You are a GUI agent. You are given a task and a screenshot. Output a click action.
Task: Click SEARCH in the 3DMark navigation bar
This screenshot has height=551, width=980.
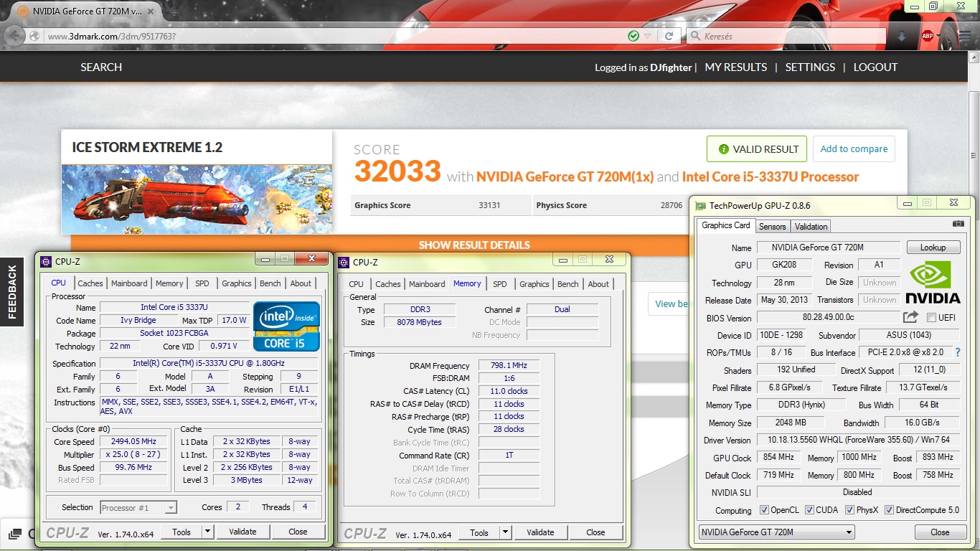click(101, 67)
